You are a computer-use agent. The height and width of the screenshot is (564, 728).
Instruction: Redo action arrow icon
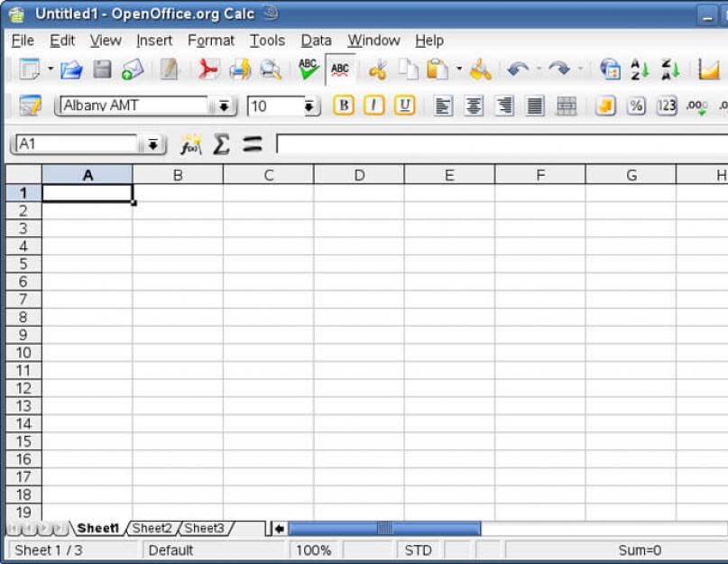[559, 69]
